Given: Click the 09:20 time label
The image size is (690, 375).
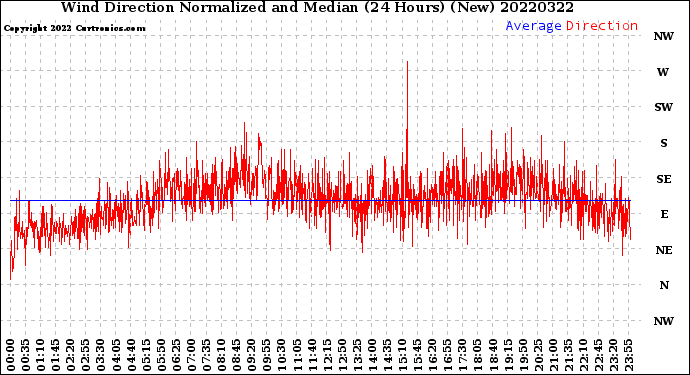Looking at the screenshot, I should [x=251, y=355].
